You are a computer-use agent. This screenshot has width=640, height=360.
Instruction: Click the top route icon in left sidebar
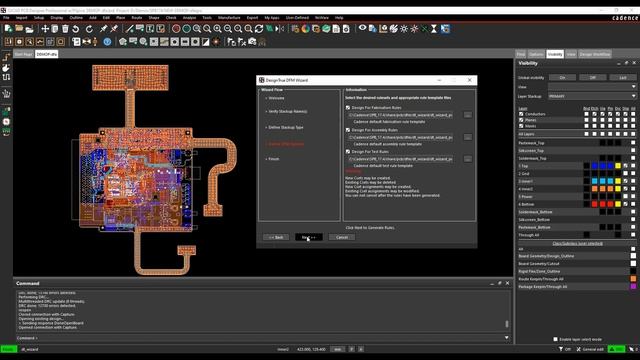(6, 58)
